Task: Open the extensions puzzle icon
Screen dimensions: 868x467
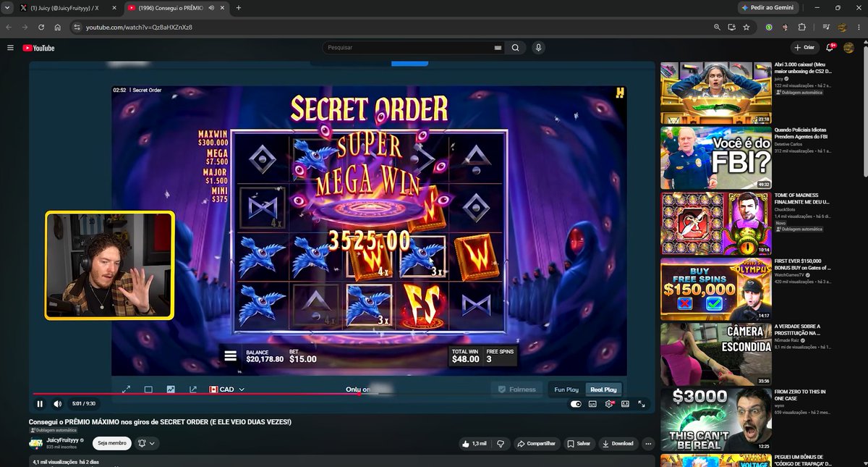Action: [x=801, y=28]
